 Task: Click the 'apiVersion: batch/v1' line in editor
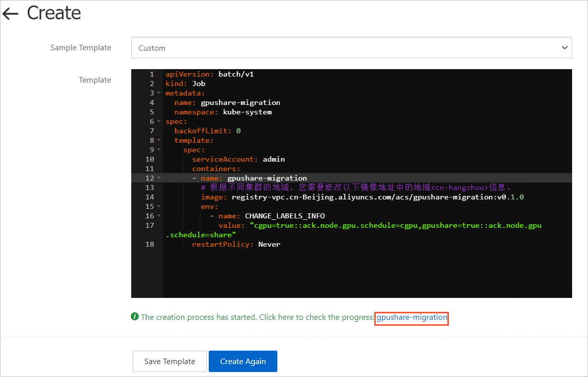[x=210, y=74]
